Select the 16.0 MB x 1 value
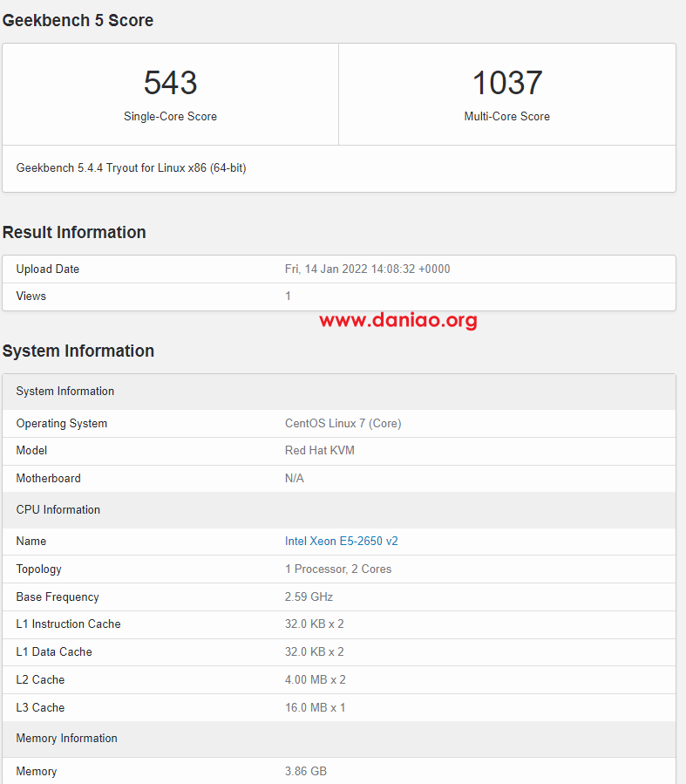The width and height of the screenshot is (686, 784). click(316, 708)
